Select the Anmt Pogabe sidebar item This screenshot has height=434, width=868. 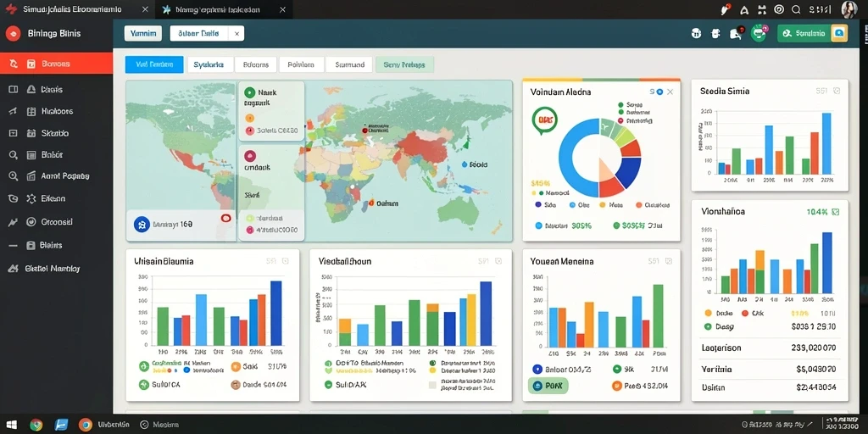click(x=64, y=176)
